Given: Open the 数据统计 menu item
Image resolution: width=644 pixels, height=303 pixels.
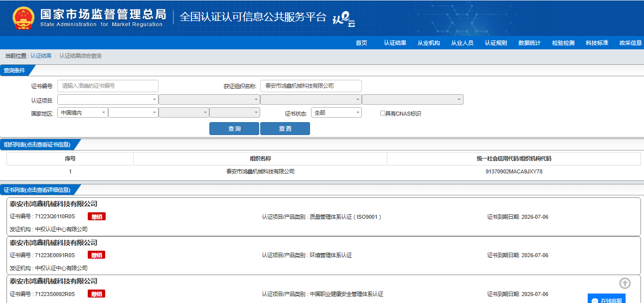Looking at the screenshot, I should [x=529, y=43].
